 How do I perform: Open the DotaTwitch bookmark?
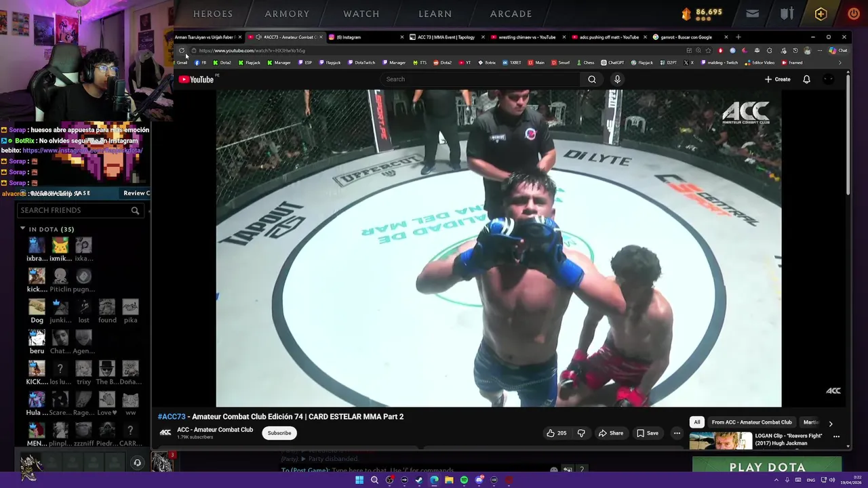pyautogui.click(x=361, y=62)
